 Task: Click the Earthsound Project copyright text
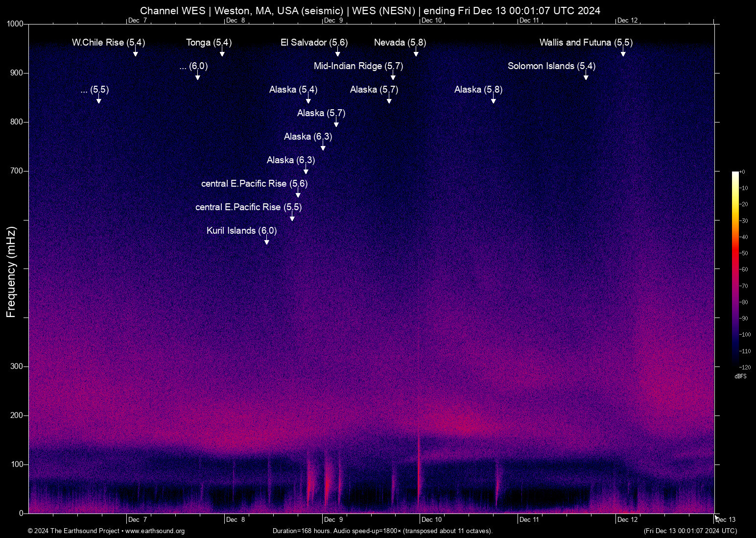point(73,531)
